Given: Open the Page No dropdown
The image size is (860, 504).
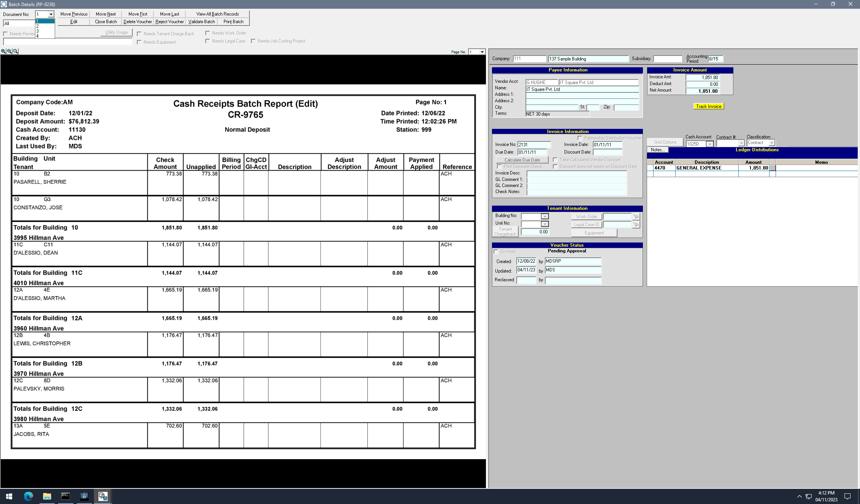Looking at the screenshot, I should (482, 52).
